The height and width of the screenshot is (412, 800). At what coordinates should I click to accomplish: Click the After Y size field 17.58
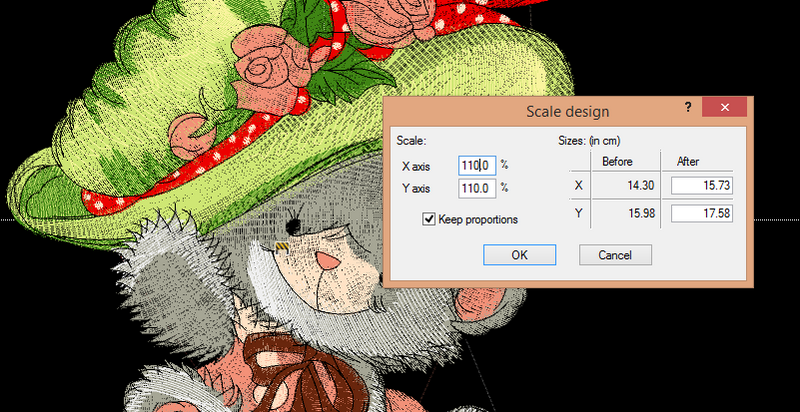pyautogui.click(x=702, y=213)
